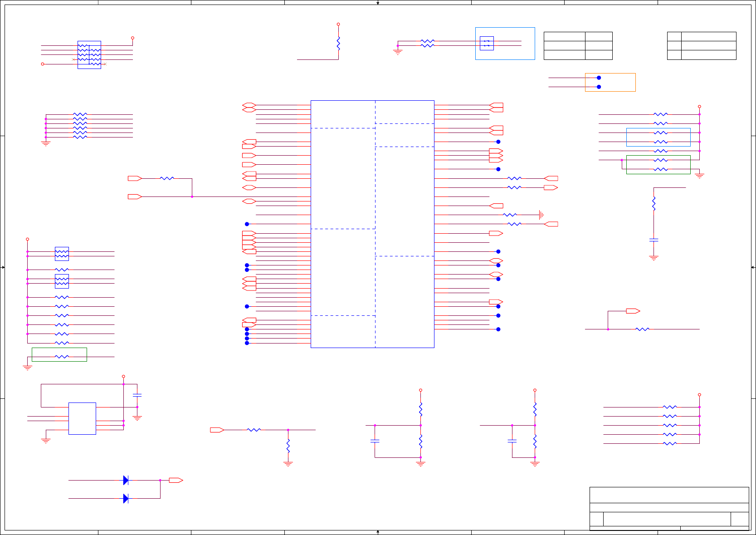Screen dimensions: 756x535
Task: Click the lower input port left of the IC
Action: tap(135, 196)
